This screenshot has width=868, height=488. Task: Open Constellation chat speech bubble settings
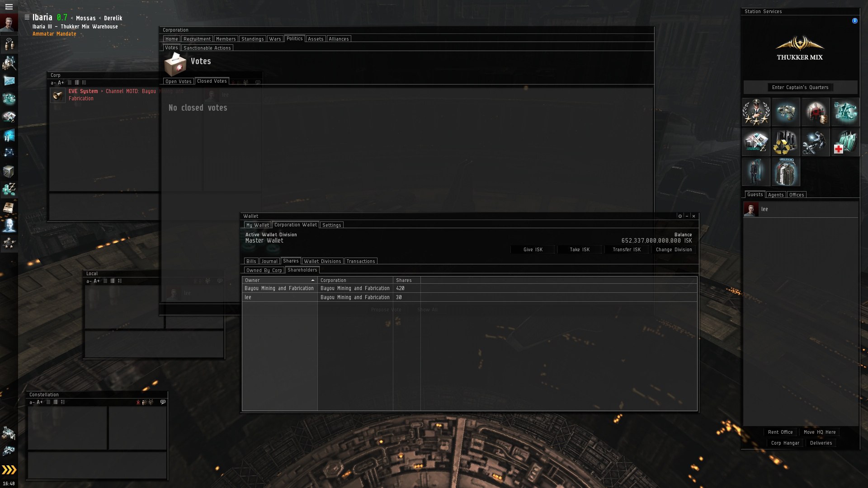pyautogui.click(x=163, y=402)
